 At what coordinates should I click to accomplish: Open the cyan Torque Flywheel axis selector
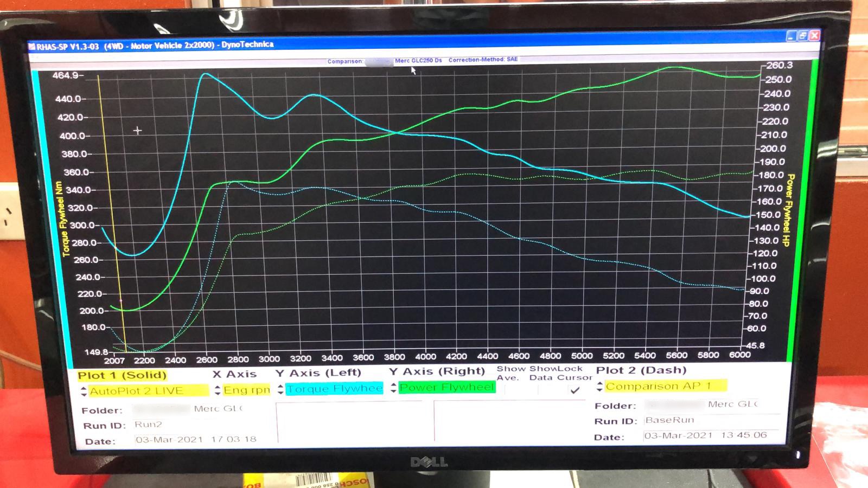click(334, 388)
